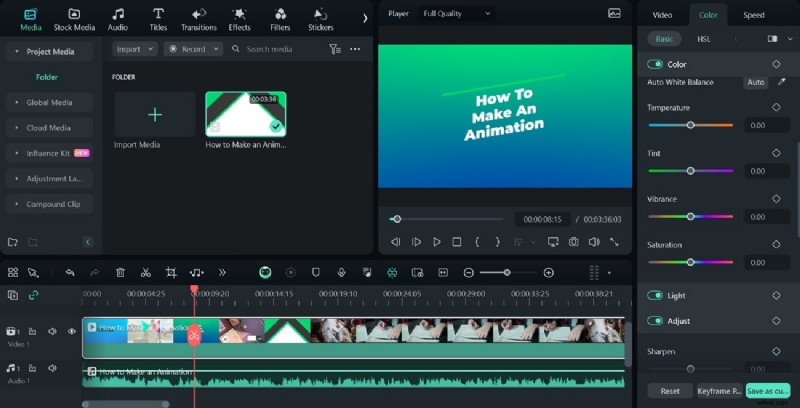The height and width of the screenshot is (408, 800).
Task: Open the Effects library icon
Action: (240, 14)
